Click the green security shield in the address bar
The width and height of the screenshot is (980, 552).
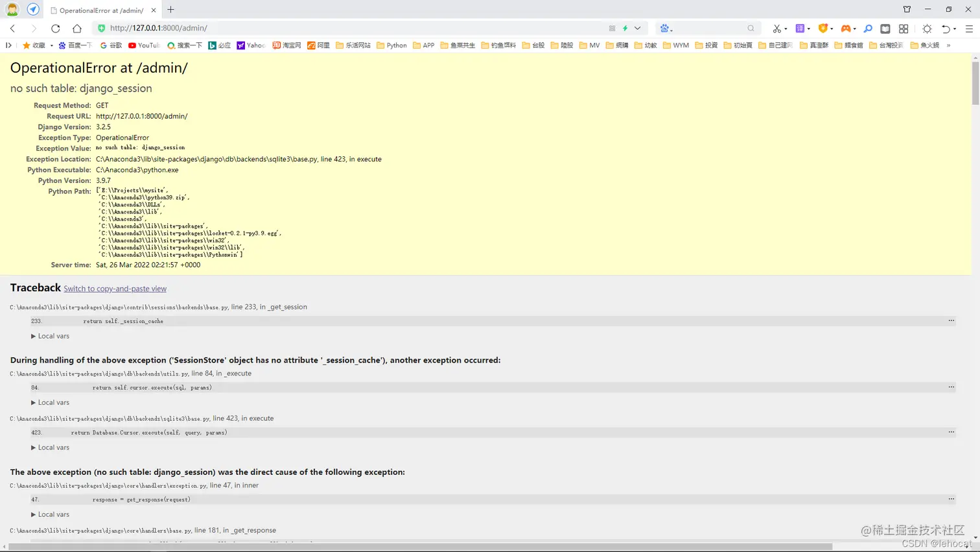[x=102, y=28]
